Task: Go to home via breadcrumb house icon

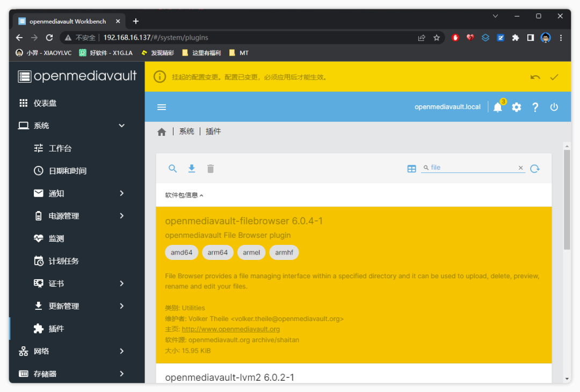Action: tap(162, 132)
